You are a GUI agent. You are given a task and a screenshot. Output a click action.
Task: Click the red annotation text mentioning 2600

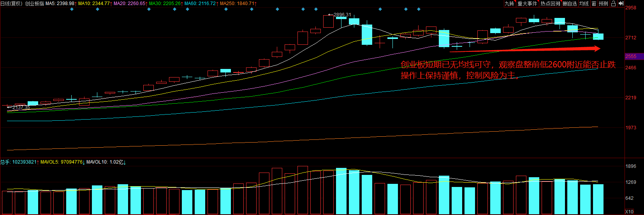pyautogui.click(x=508, y=65)
